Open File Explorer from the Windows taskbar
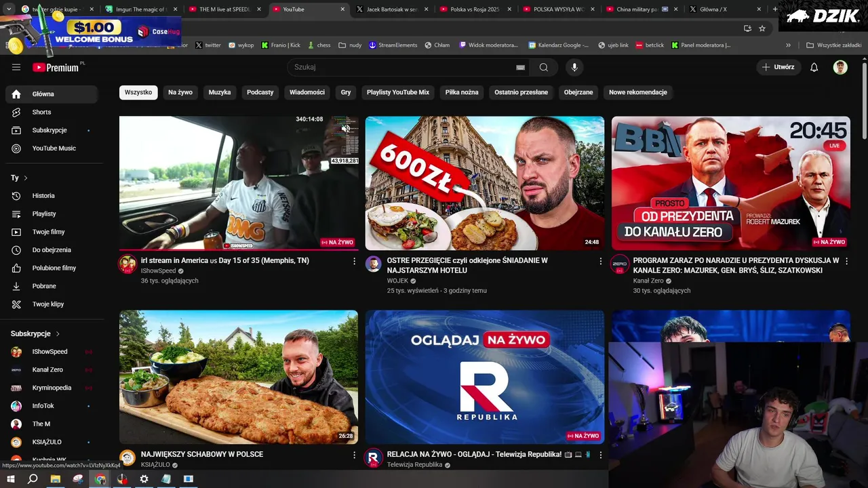Viewport: 868px width, 488px height. (x=56, y=479)
